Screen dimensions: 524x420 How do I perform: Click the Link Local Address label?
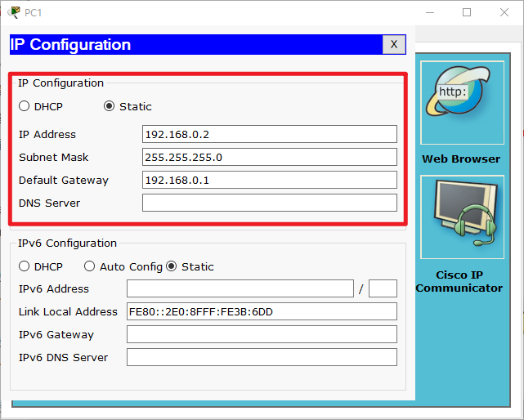68,311
